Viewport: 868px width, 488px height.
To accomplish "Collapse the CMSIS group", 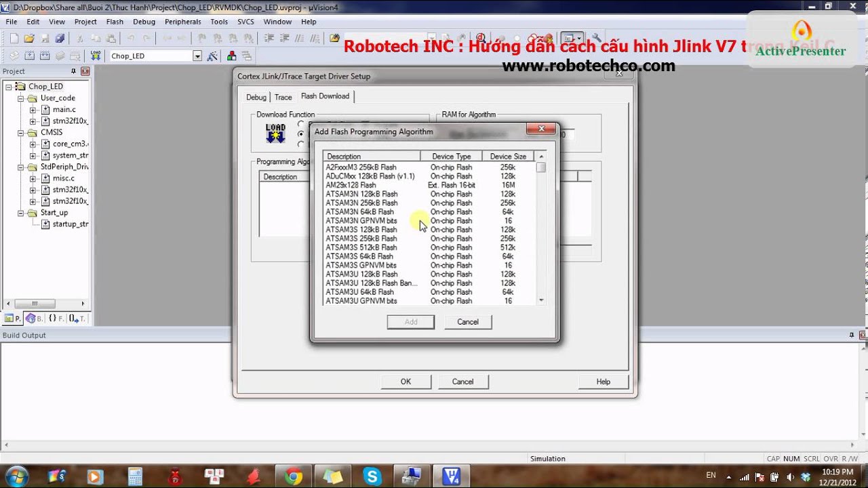I will [x=20, y=133].
